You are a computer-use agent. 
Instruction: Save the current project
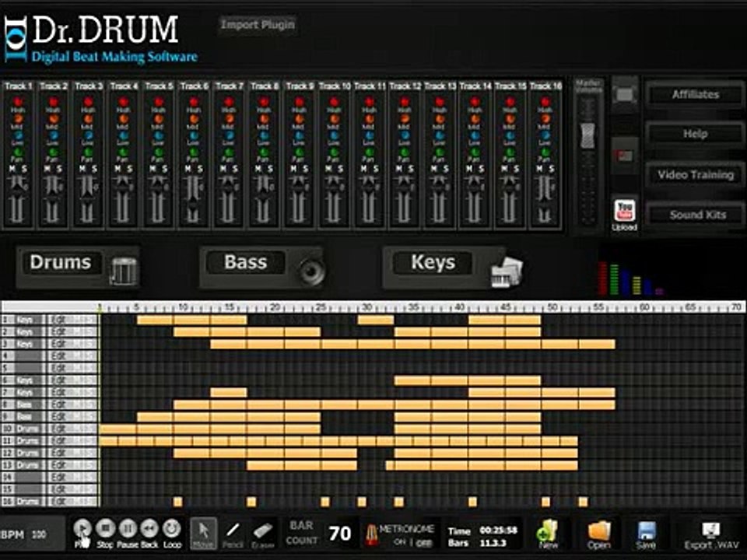click(x=646, y=534)
